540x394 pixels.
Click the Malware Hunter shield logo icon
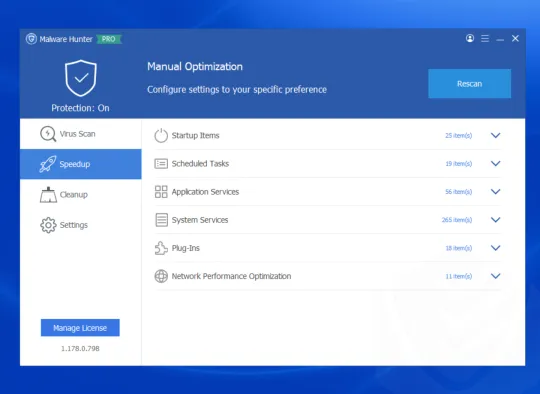tap(31, 39)
